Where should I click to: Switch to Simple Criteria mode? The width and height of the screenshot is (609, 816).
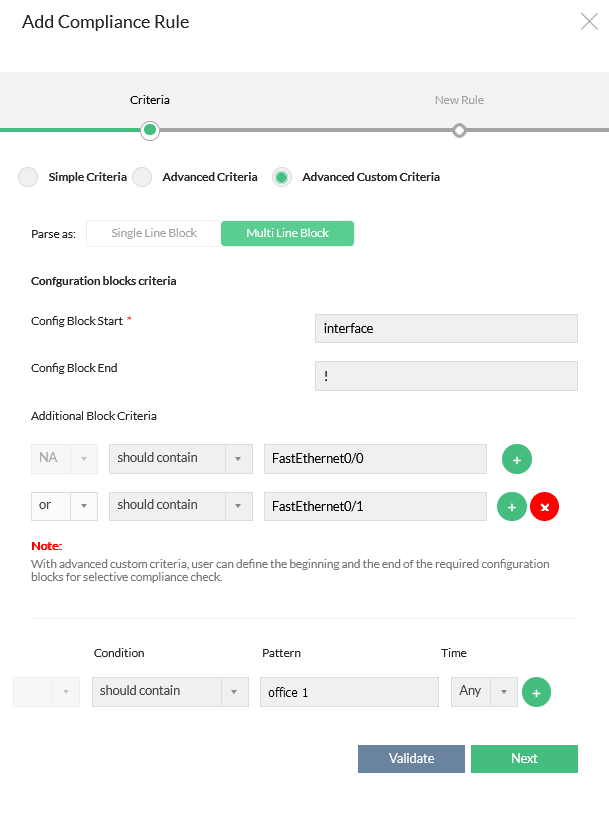point(28,177)
